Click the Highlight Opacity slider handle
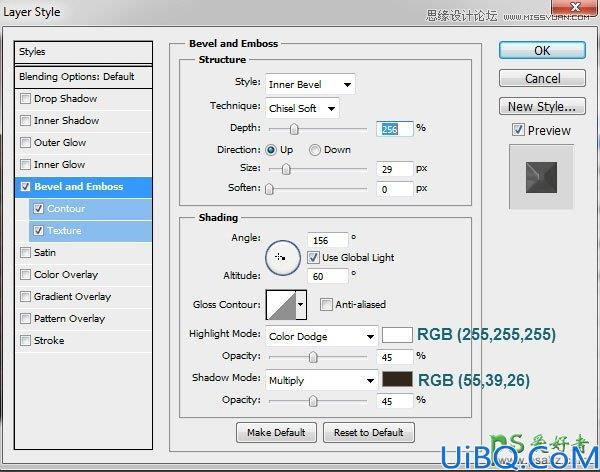 pyautogui.click(x=313, y=357)
